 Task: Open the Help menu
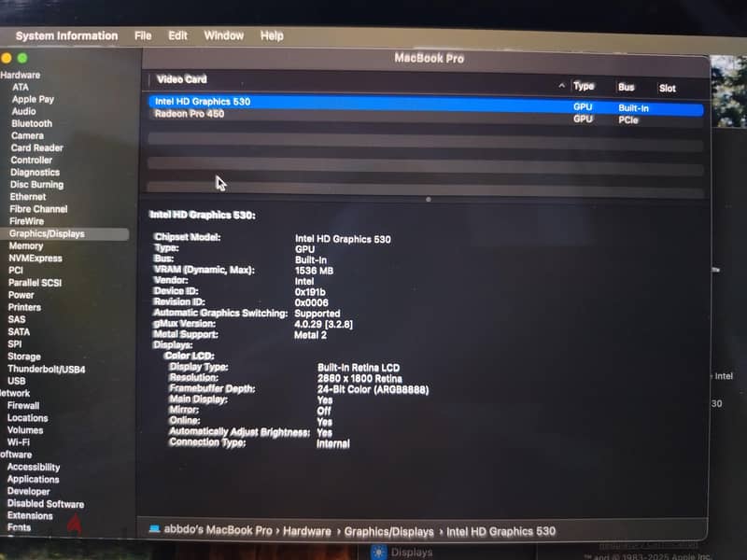(x=272, y=35)
